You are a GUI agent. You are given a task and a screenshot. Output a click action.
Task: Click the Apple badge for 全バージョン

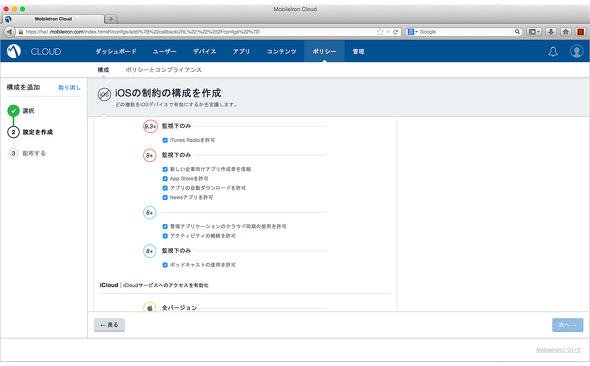(x=150, y=307)
